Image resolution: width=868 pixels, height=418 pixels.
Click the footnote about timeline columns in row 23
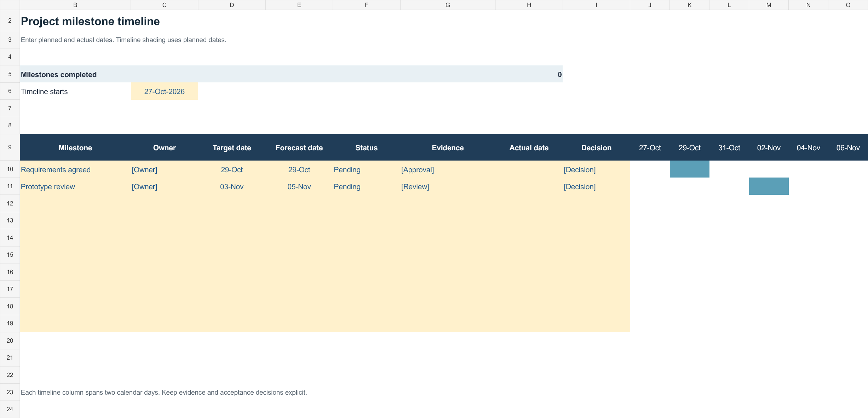(x=164, y=392)
